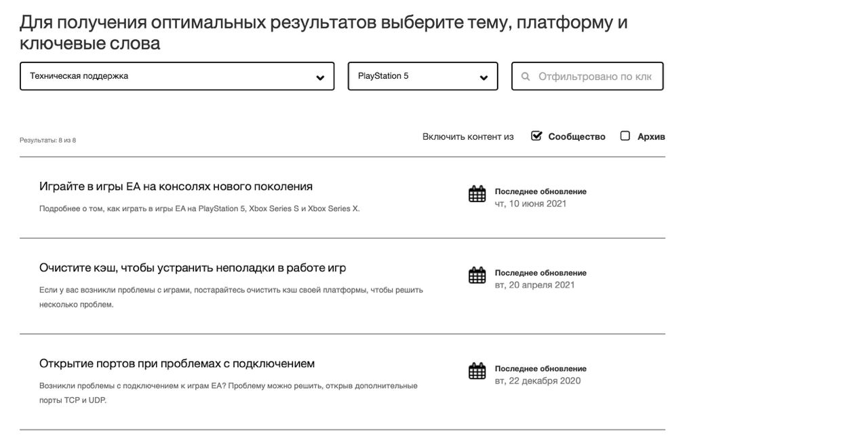
Task: Click description about PlayStation 5, Xbox Series S
Action: pos(199,209)
